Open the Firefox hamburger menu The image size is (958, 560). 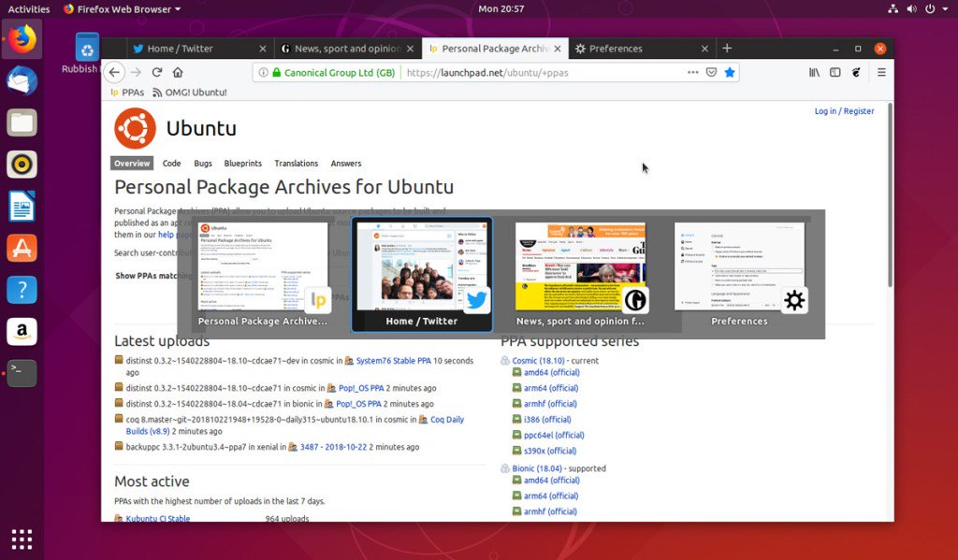click(881, 72)
